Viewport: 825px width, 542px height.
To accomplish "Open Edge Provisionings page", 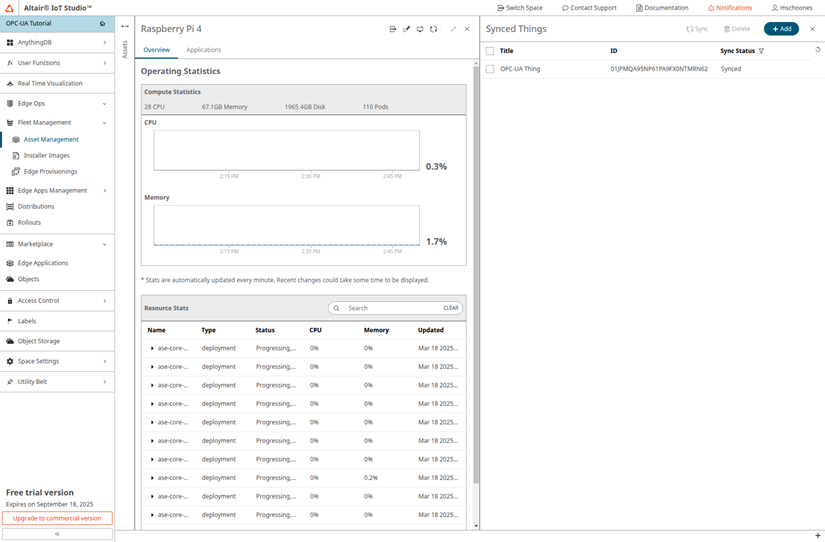I will [x=50, y=172].
